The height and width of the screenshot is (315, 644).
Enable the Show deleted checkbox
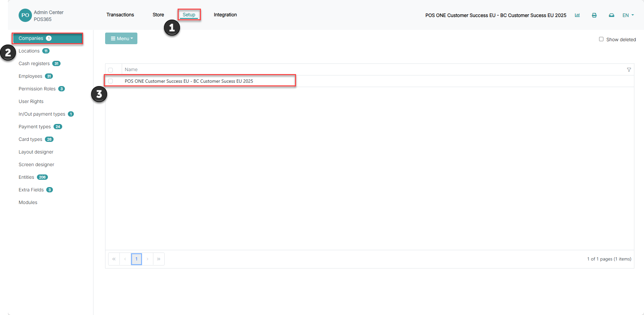coord(601,39)
